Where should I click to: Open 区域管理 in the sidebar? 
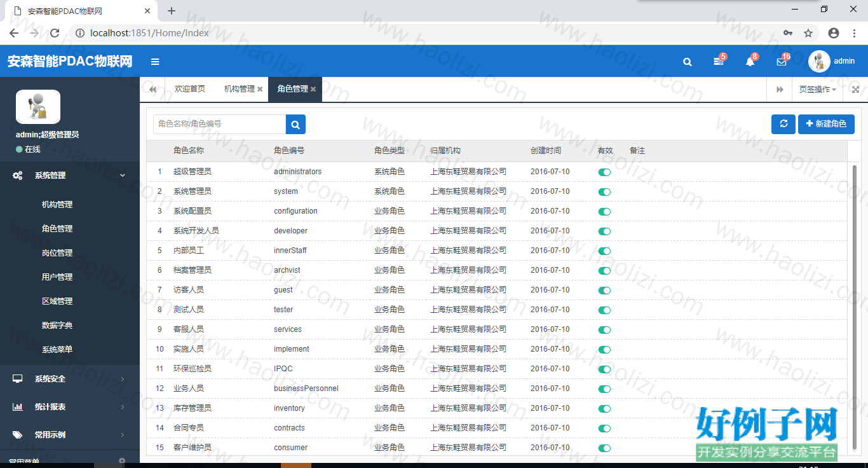[x=57, y=301]
